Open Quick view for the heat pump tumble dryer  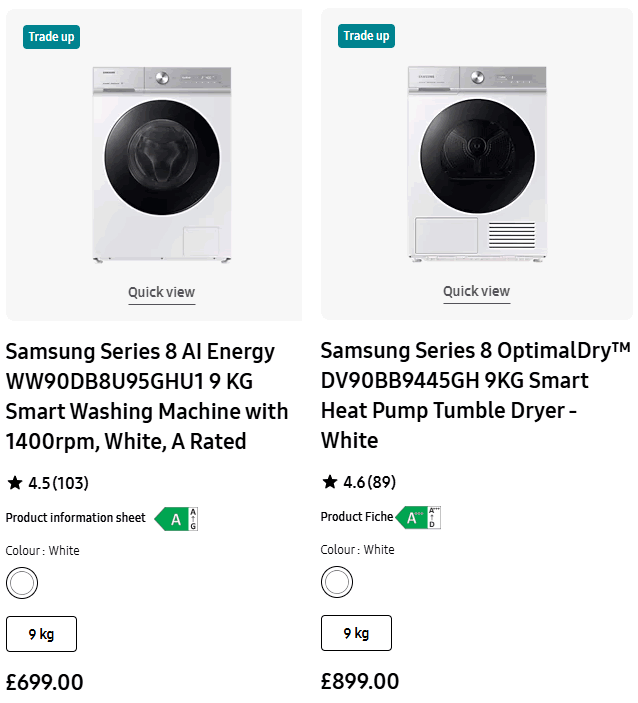pos(476,291)
